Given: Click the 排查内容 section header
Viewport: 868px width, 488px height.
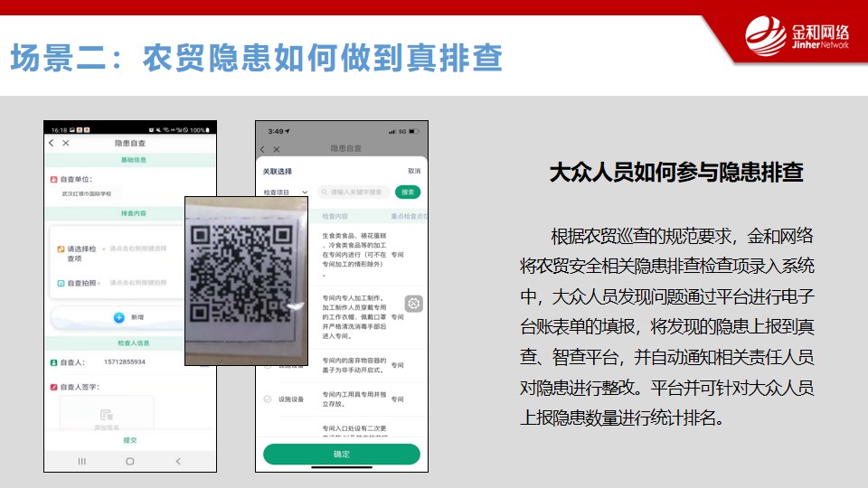Looking at the screenshot, I should [x=134, y=213].
